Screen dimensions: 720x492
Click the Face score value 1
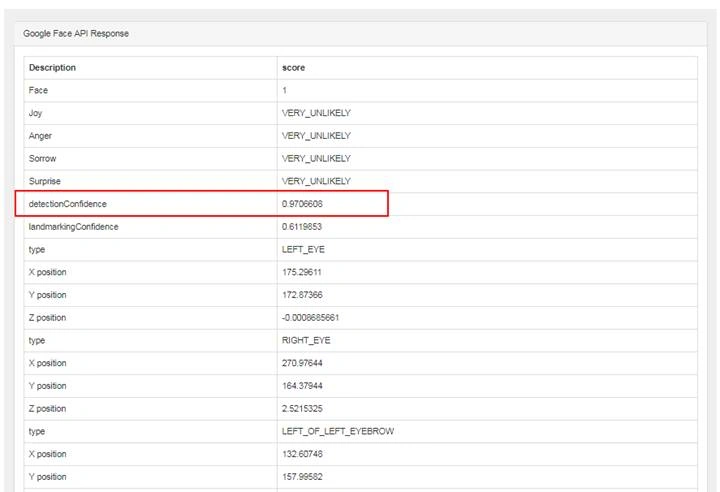coord(284,90)
